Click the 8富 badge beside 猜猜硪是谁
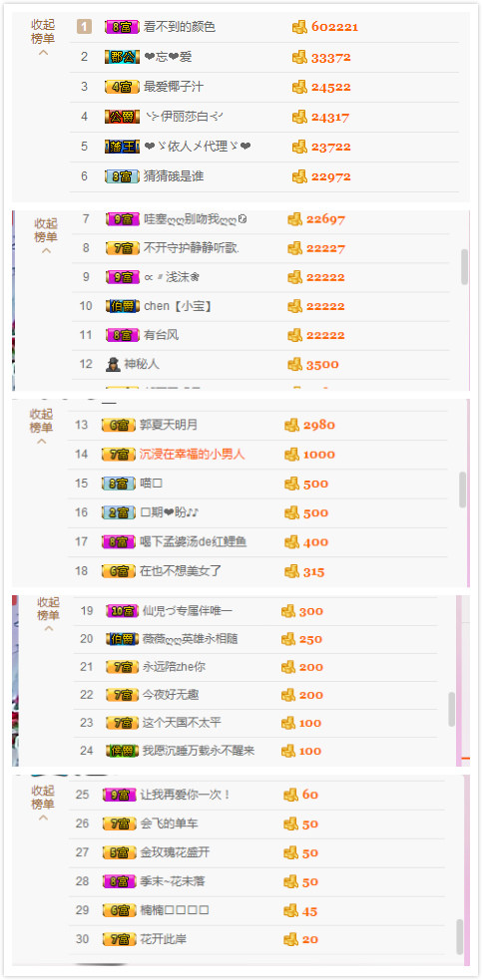This screenshot has height=980, width=482. click(122, 176)
